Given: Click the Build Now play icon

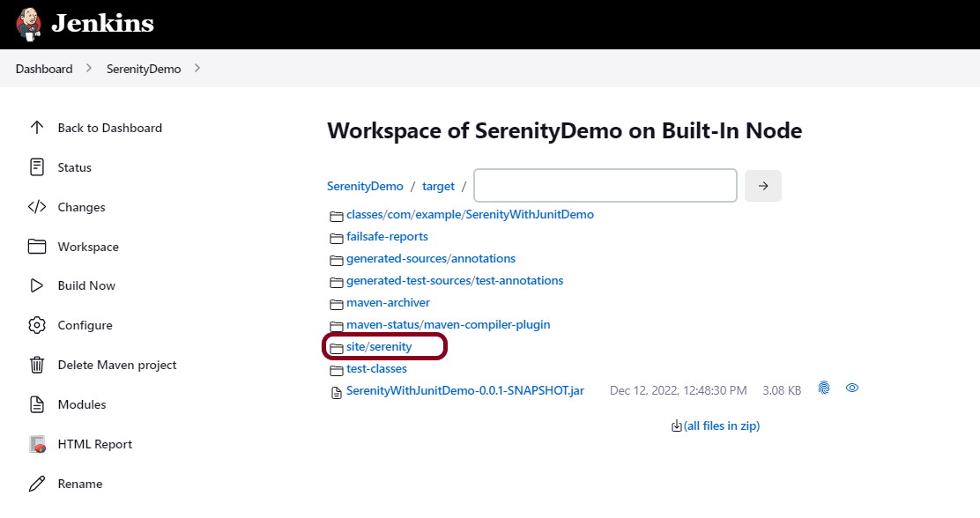Looking at the screenshot, I should point(37,285).
